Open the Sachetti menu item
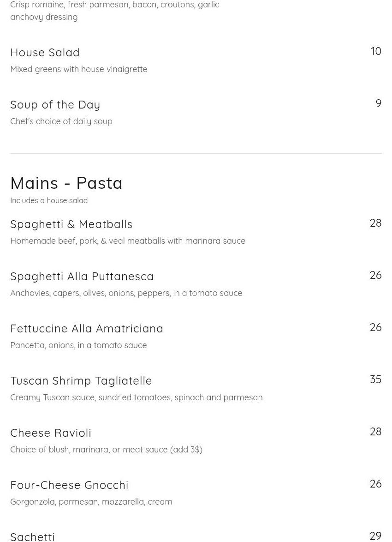The width and height of the screenshot is (392, 542). click(x=33, y=536)
